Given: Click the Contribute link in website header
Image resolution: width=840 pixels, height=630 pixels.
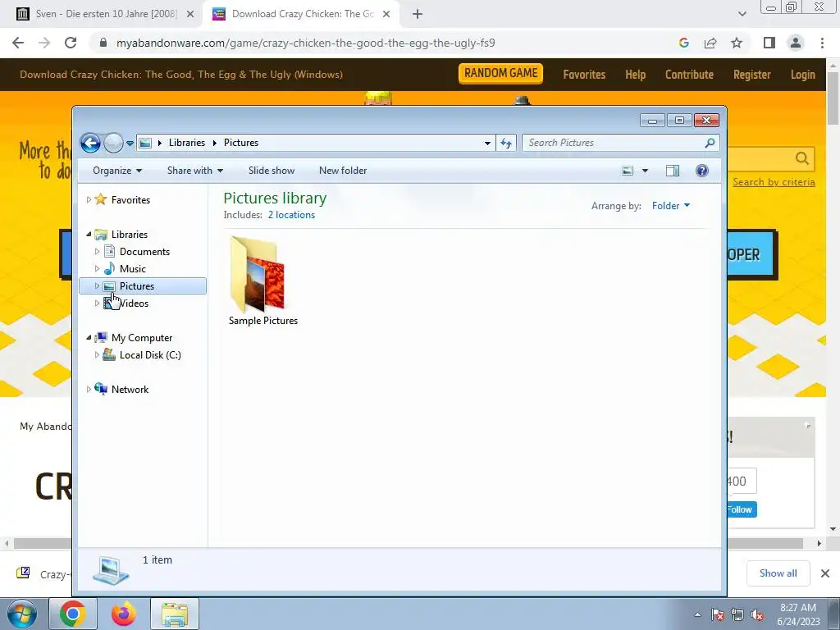Looking at the screenshot, I should pyautogui.click(x=689, y=75).
